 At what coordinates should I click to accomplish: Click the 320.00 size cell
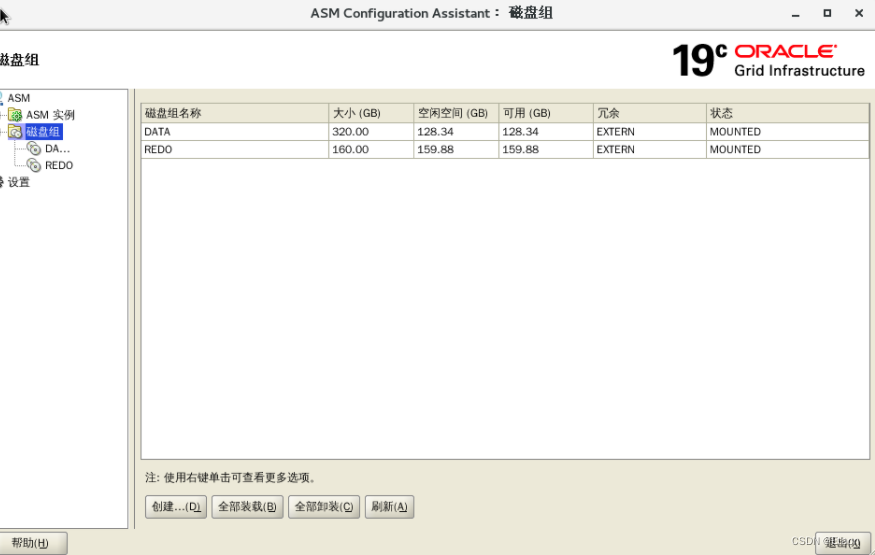pos(371,132)
